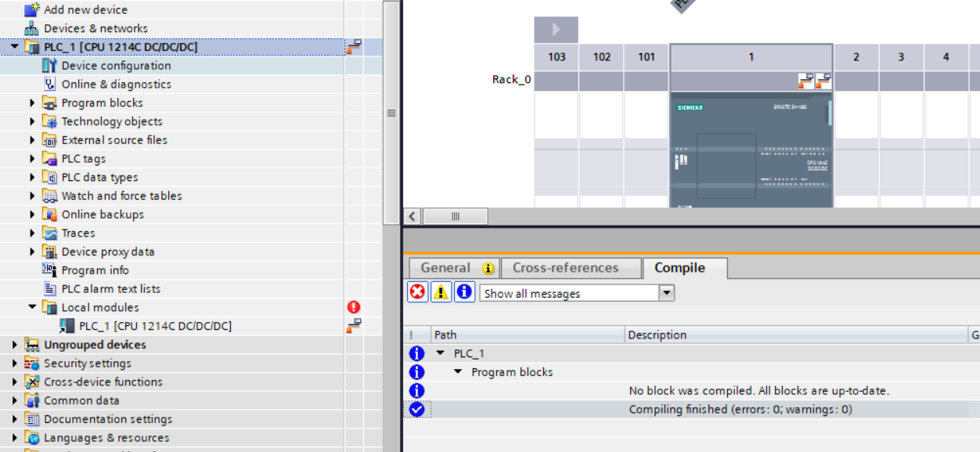Click the Program blocks folder icon
This screenshot has width=980, height=452.
coord(49,103)
